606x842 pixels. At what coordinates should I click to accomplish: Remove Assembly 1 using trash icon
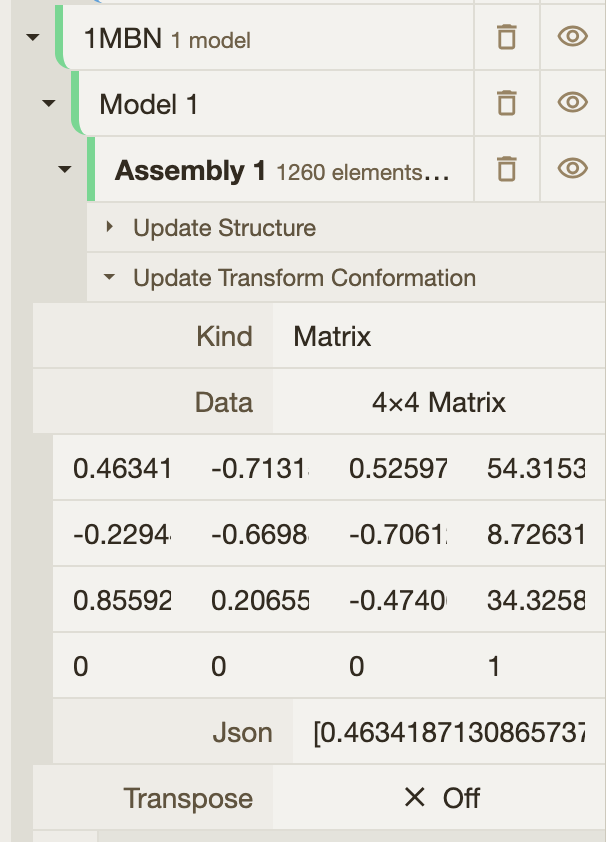point(507,169)
